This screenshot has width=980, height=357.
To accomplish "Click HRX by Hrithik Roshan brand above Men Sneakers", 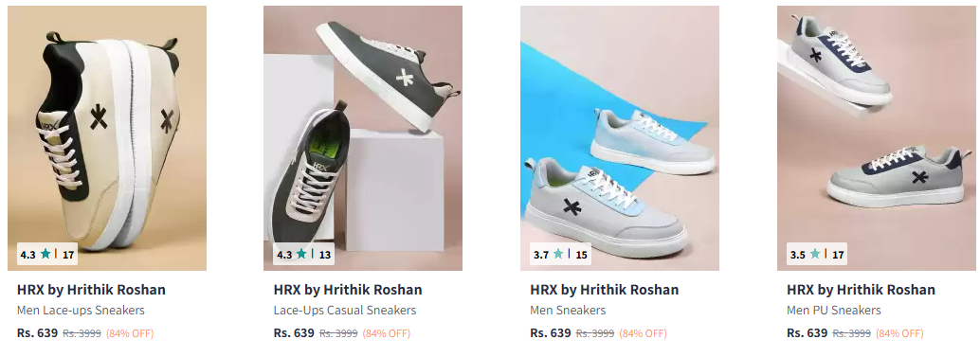I will pos(605,290).
